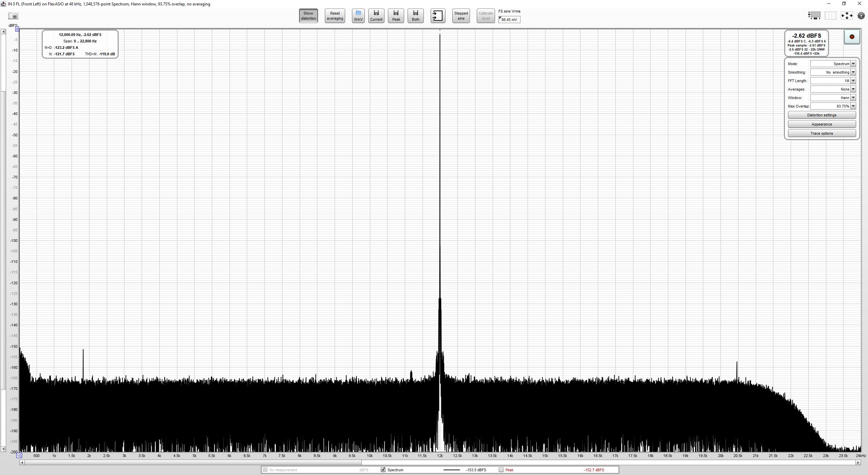Image resolution: width=868 pixels, height=475 pixels.
Task: Uncheck the Spectrum trace checkbox
Action: pos(383,470)
